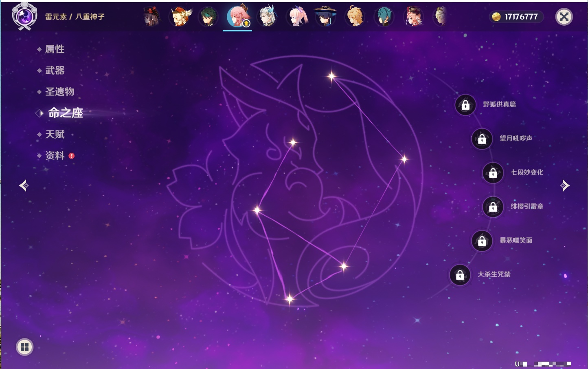Screen dimensions: 588x369
Task: Click the gold Mora coin icon
Action: point(496,17)
